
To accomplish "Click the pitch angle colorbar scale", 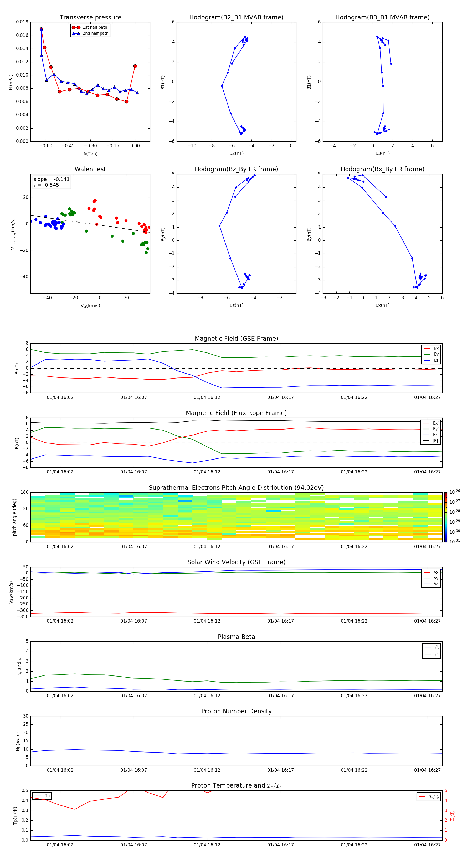I will (x=445, y=517).
